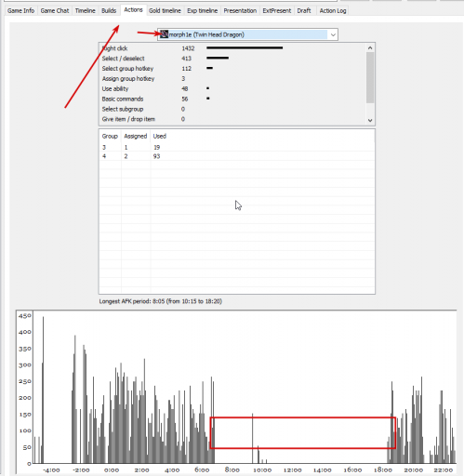Select the Right click action row
The height and width of the screenshot is (476, 464).
pyautogui.click(x=232, y=48)
